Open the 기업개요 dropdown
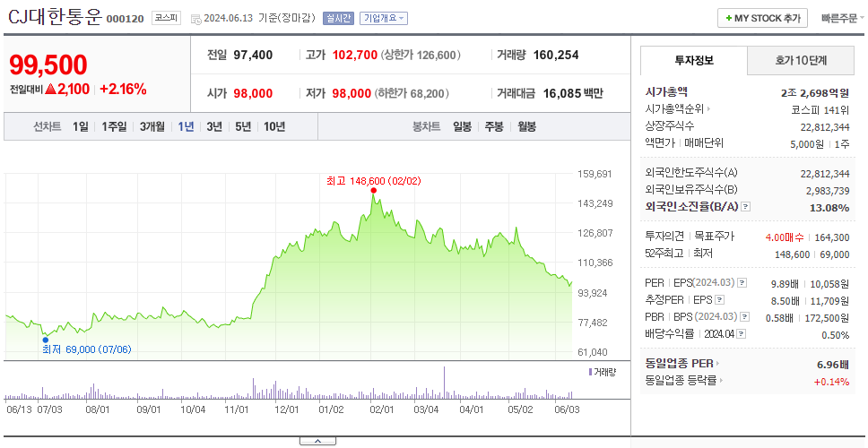 (384, 18)
